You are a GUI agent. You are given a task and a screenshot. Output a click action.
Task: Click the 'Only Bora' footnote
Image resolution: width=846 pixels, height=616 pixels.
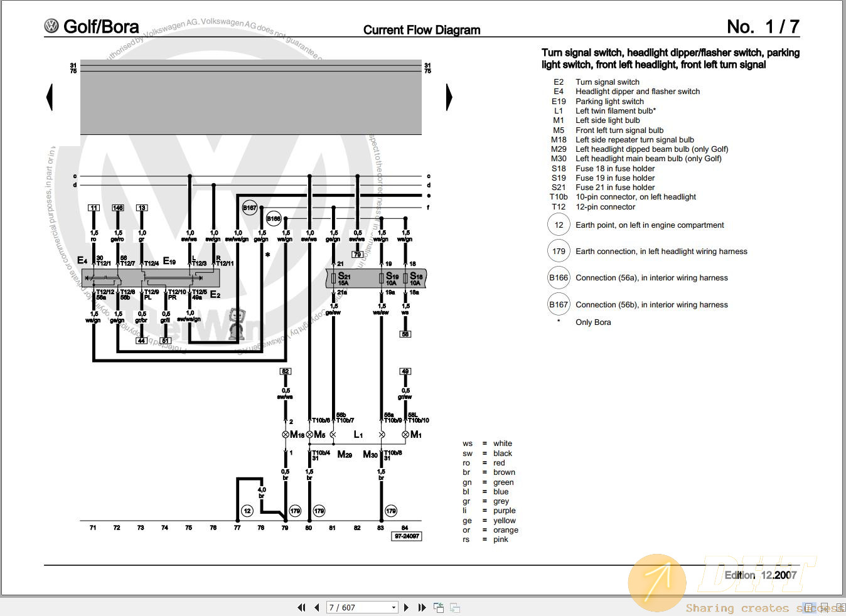pyautogui.click(x=593, y=322)
